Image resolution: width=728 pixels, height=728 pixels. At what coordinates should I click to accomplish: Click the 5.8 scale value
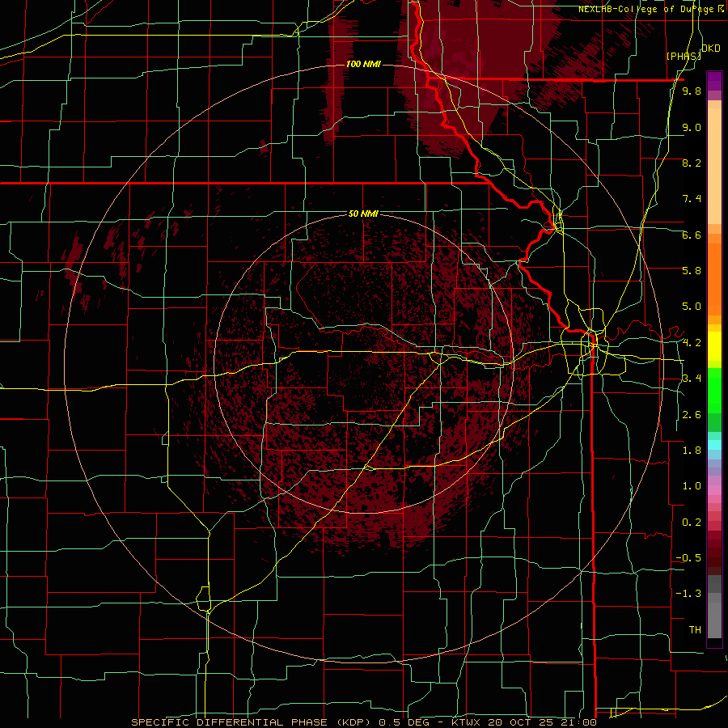(x=692, y=271)
